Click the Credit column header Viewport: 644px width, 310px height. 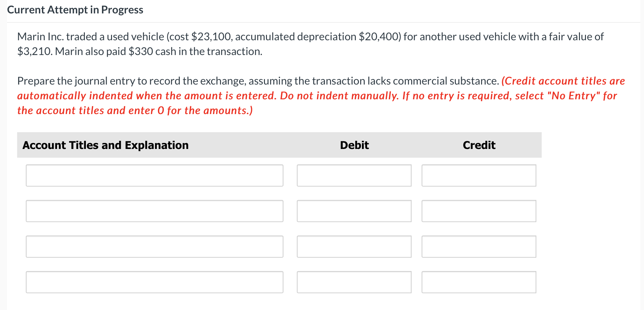479,145
